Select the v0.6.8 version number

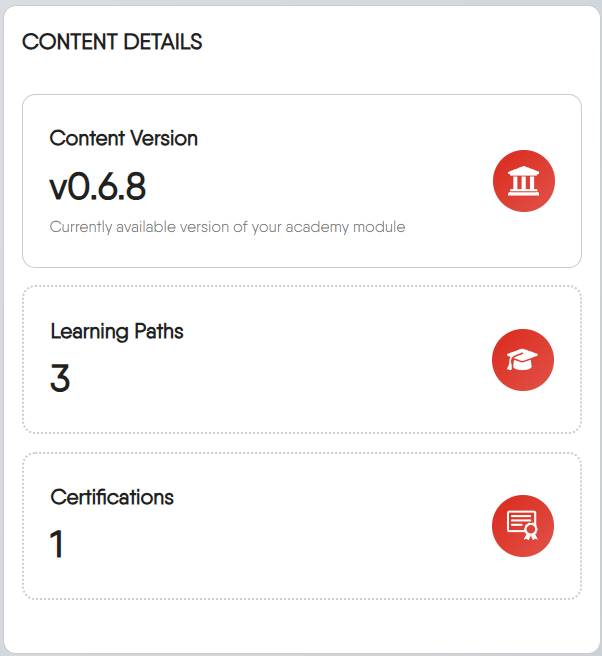(x=98, y=186)
